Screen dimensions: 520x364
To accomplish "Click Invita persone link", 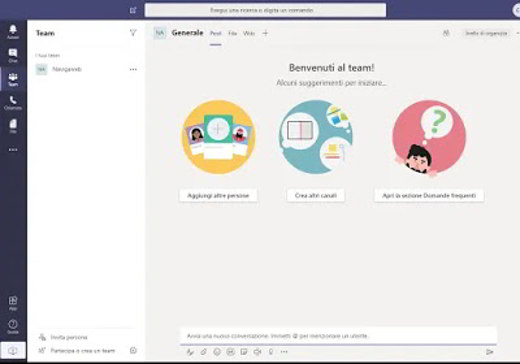I will [x=69, y=337].
